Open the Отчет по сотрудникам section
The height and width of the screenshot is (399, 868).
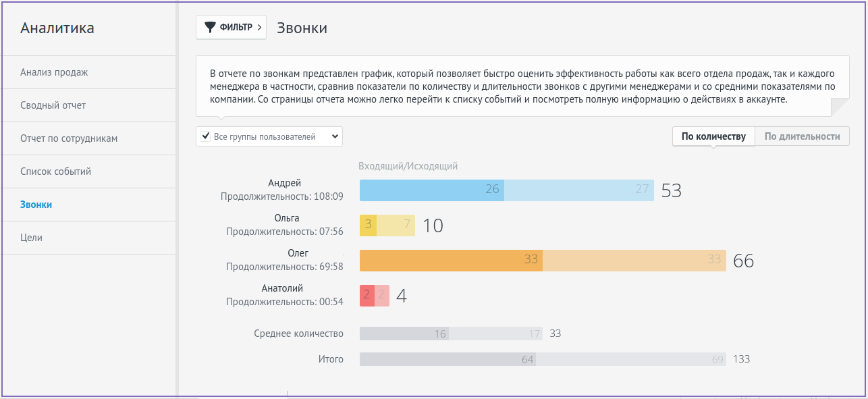pos(71,138)
